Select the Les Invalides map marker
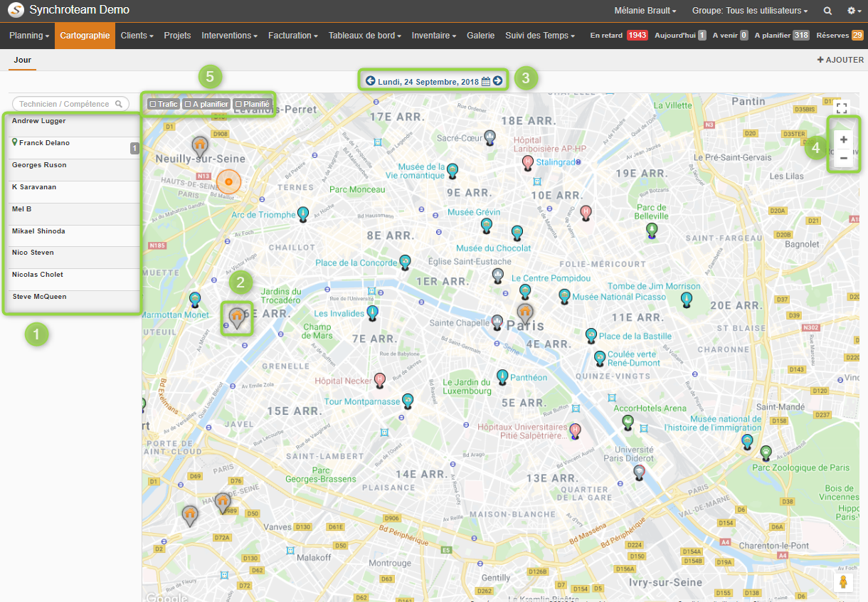 point(372,313)
